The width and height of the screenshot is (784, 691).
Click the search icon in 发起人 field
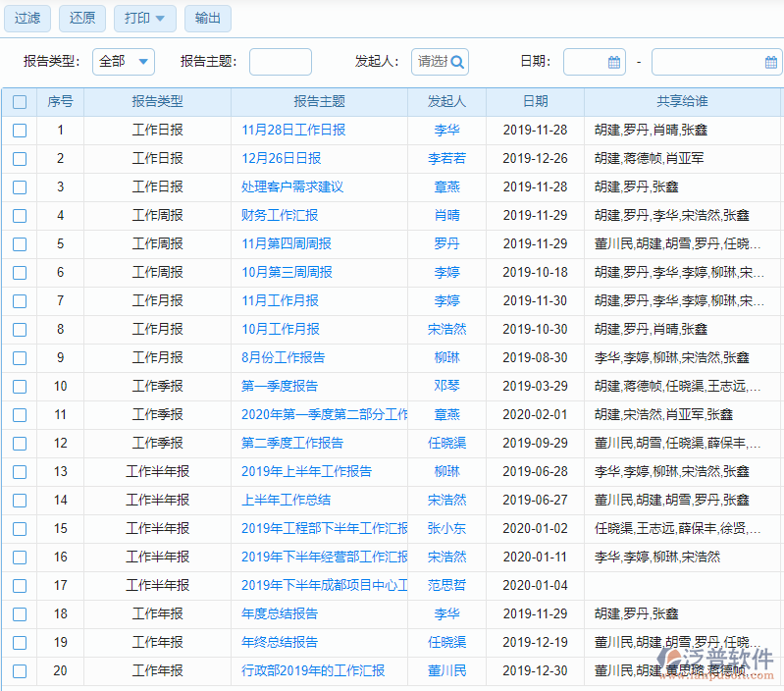point(457,62)
